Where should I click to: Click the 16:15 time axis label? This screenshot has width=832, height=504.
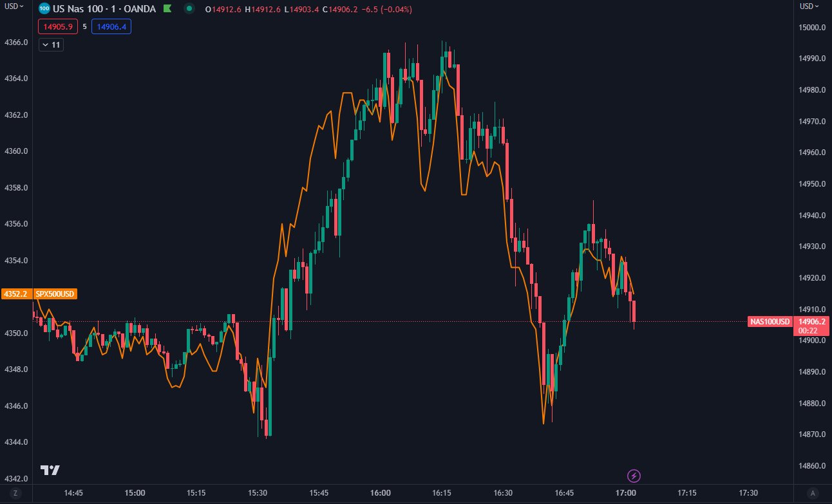tap(442, 493)
